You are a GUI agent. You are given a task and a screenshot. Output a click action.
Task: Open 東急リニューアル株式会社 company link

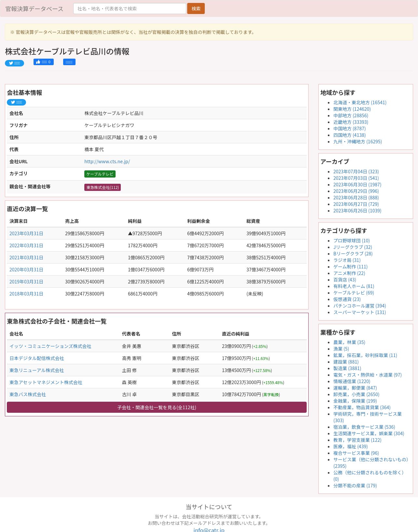(x=37, y=370)
